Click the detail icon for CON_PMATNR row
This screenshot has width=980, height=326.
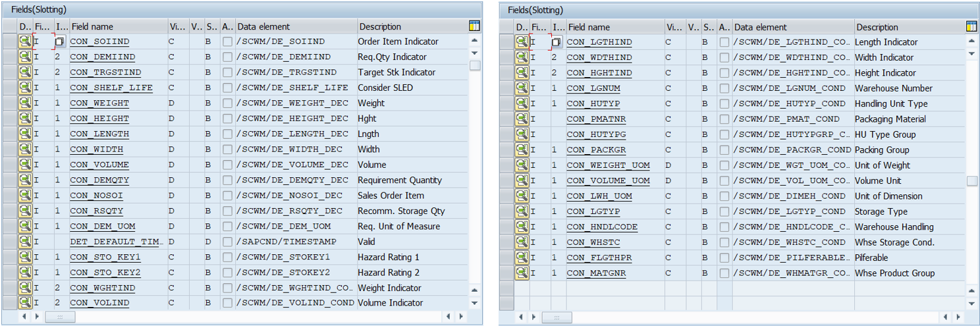click(x=522, y=119)
